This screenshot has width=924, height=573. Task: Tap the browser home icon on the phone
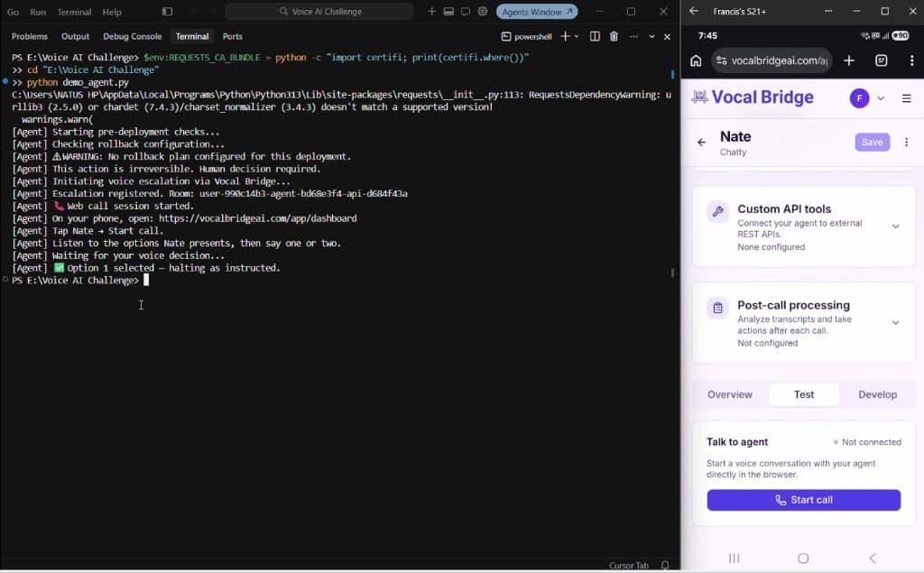[696, 60]
